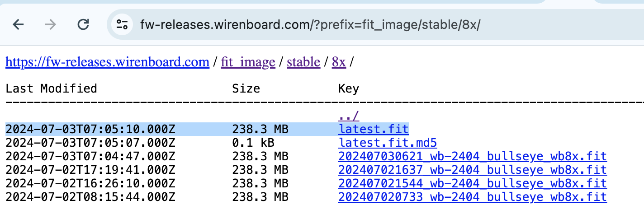Open site information icon in address bar
The width and height of the screenshot is (644, 205).
pyautogui.click(x=122, y=24)
